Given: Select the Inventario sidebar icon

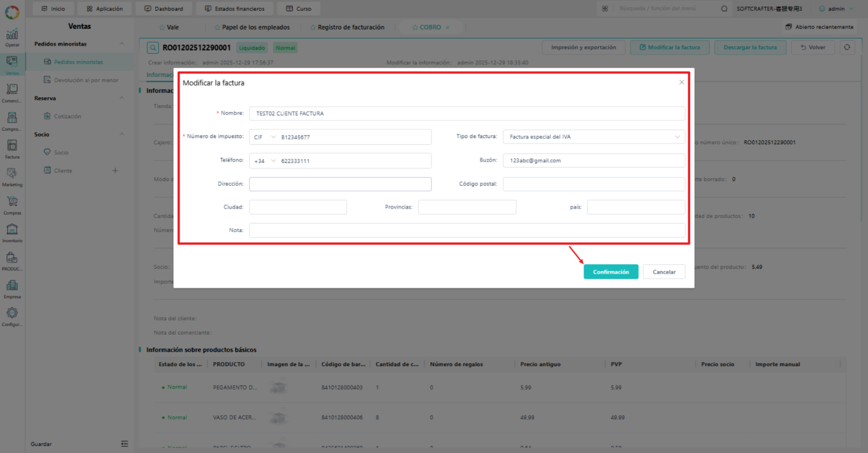Looking at the screenshot, I should 12,233.
